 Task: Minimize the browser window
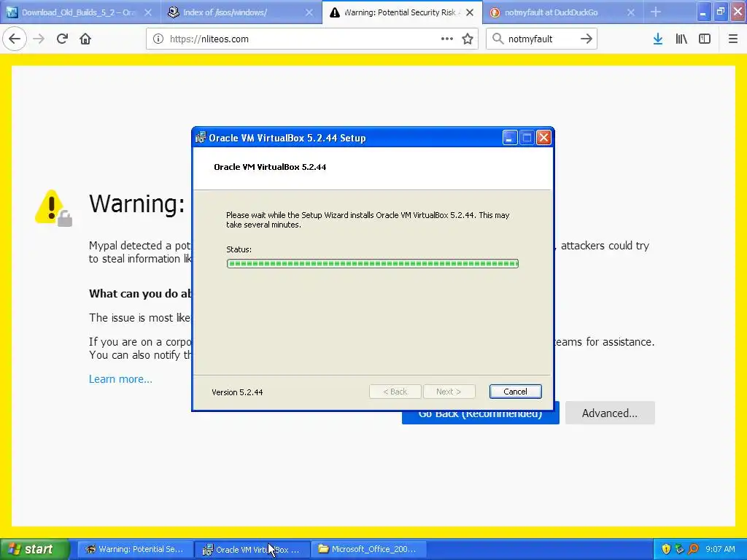[704, 12]
